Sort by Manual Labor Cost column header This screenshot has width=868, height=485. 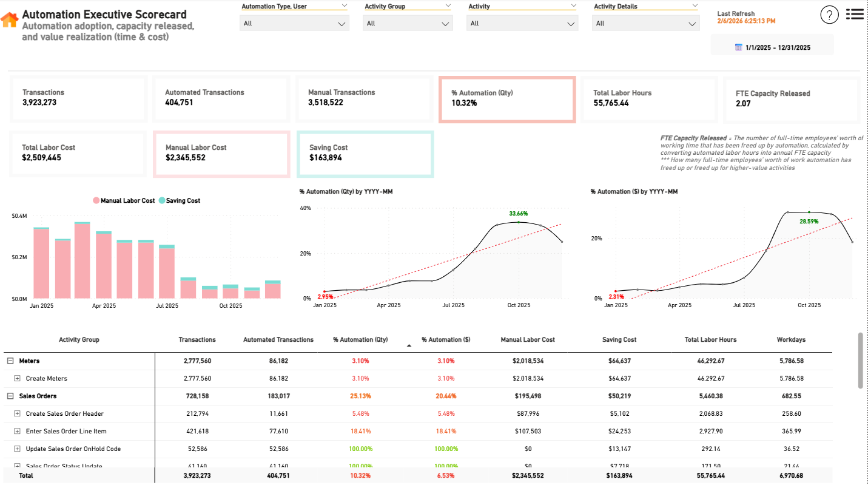(528, 339)
